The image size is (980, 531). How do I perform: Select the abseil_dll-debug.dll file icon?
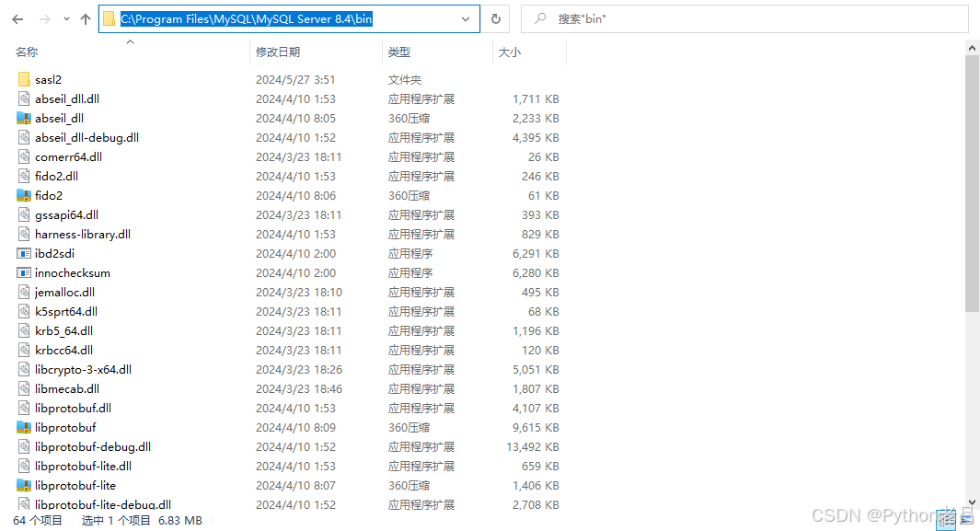point(24,137)
